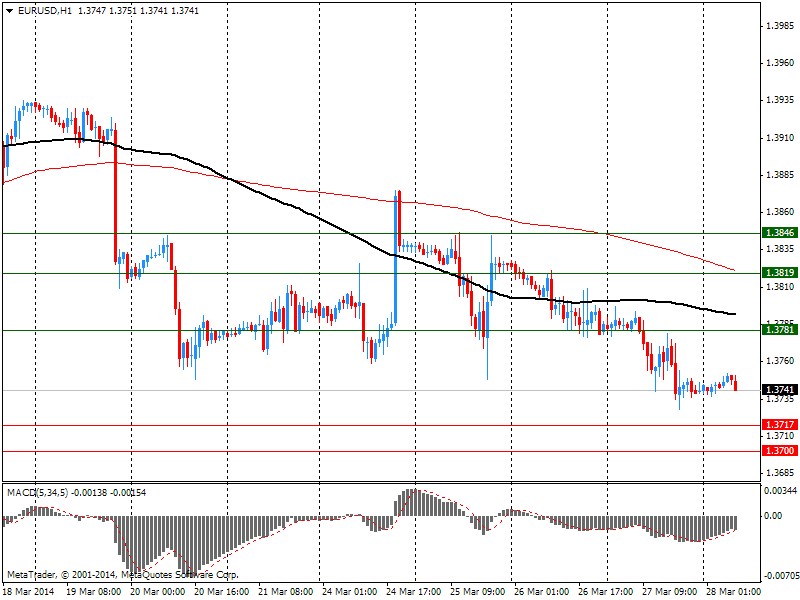Click the green 1.3819 level price tag
Viewport: 800px width, 600px height.
780,273
